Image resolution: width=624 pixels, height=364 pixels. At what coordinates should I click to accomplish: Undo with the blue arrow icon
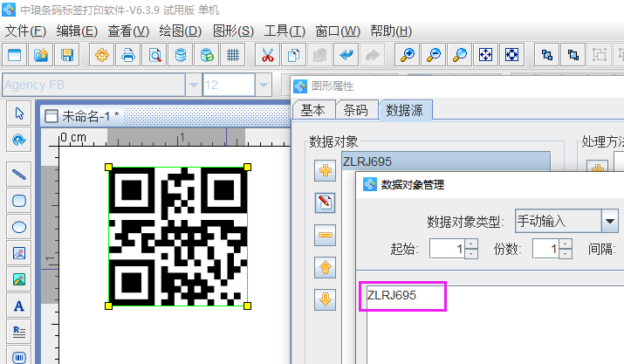pyautogui.click(x=346, y=55)
